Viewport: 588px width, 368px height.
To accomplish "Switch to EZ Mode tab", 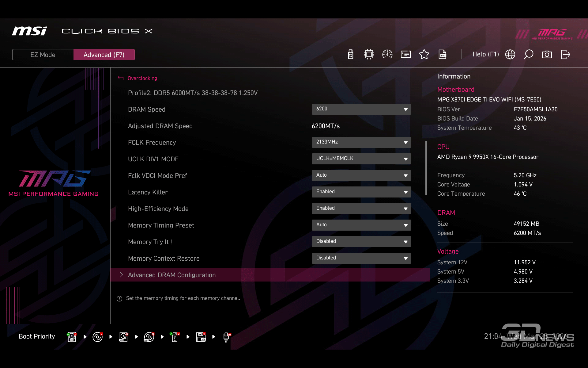I will (x=43, y=55).
